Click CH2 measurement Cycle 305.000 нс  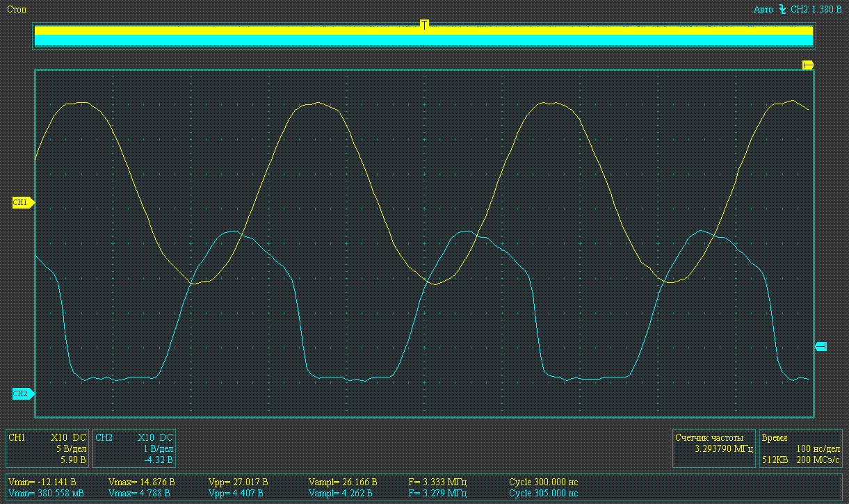point(544,493)
